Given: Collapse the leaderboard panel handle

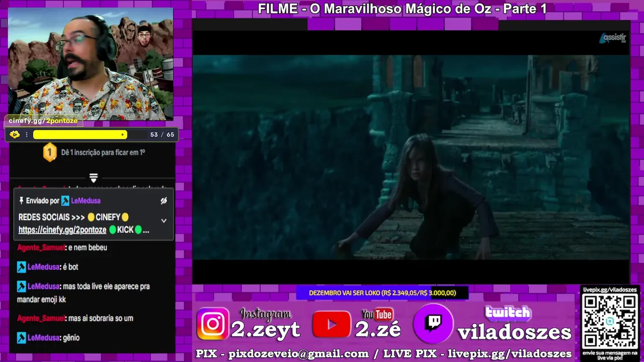Looking at the screenshot, I should coord(94,178).
